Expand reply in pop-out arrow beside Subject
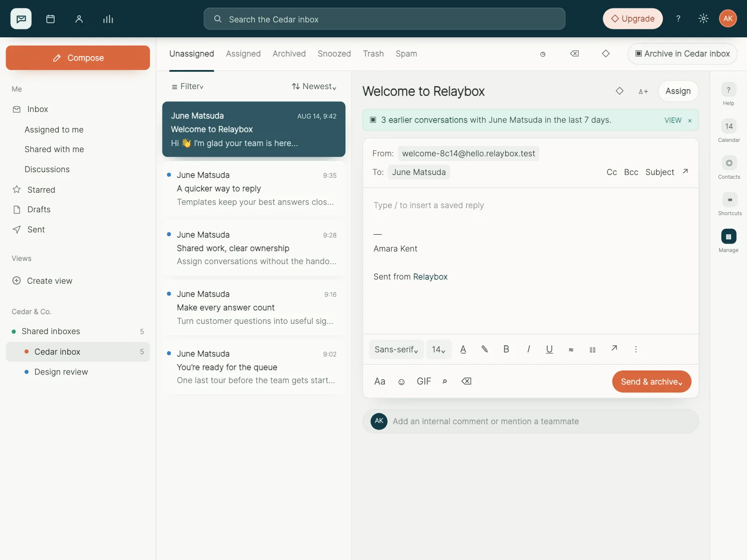Image resolution: width=747 pixels, height=560 pixels. tap(685, 171)
